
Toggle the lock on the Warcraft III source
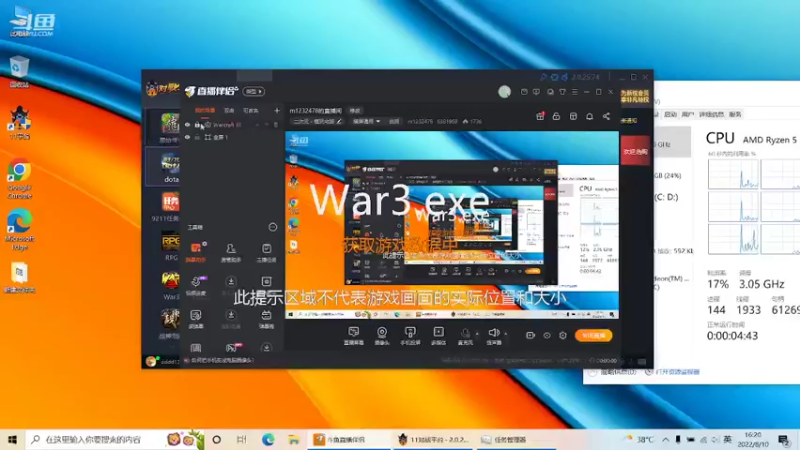(x=197, y=124)
